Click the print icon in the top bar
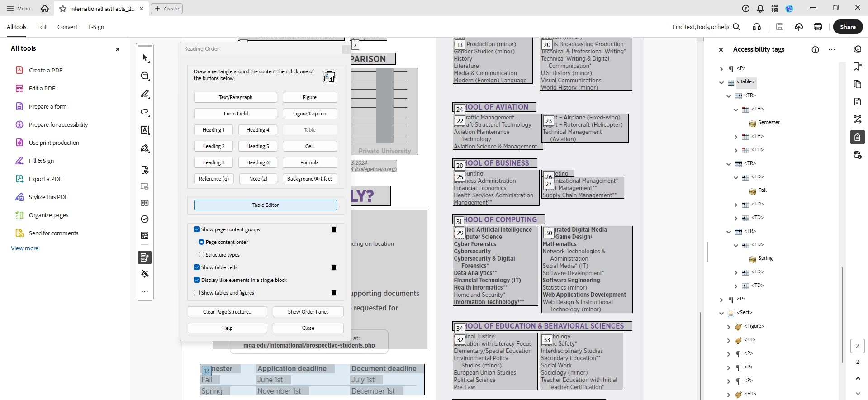The height and width of the screenshot is (400, 868). click(817, 27)
